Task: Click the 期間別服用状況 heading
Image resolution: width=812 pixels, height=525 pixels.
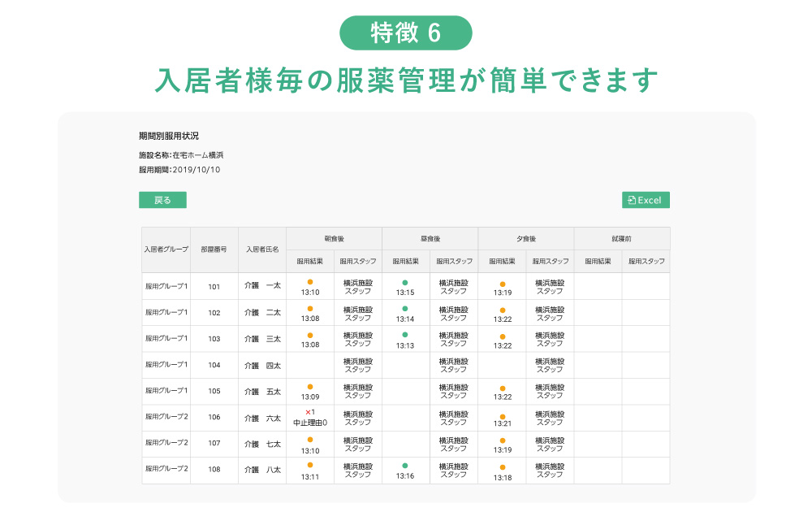Action: point(169,136)
